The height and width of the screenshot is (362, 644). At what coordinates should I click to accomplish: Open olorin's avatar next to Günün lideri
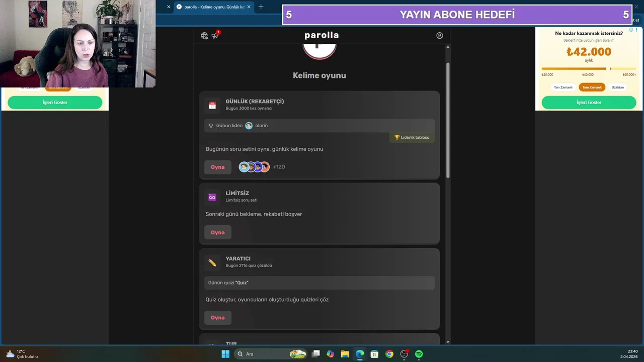click(x=249, y=126)
